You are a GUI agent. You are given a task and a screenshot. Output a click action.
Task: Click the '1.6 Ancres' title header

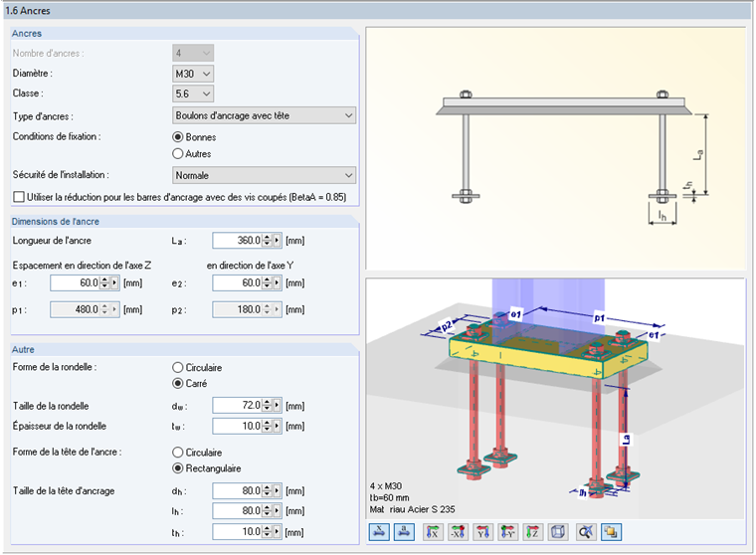click(x=28, y=11)
